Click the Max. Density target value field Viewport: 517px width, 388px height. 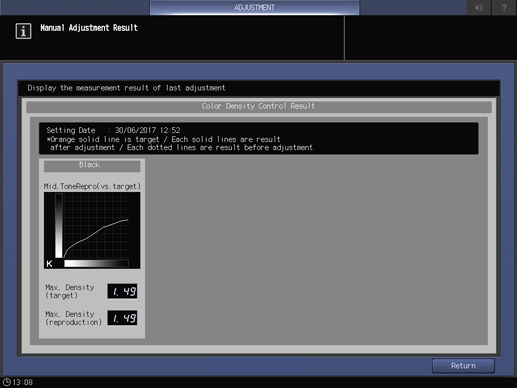coord(122,291)
